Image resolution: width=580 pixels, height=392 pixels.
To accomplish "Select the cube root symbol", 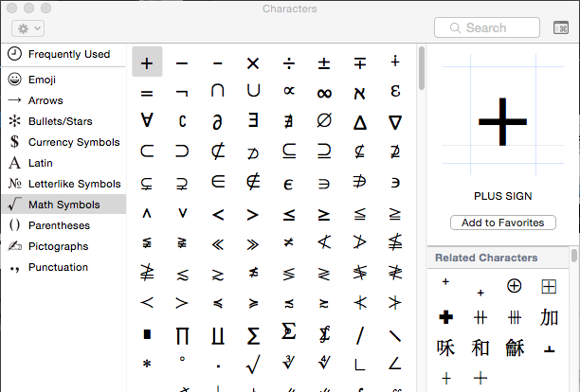I will tap(288, 362).
